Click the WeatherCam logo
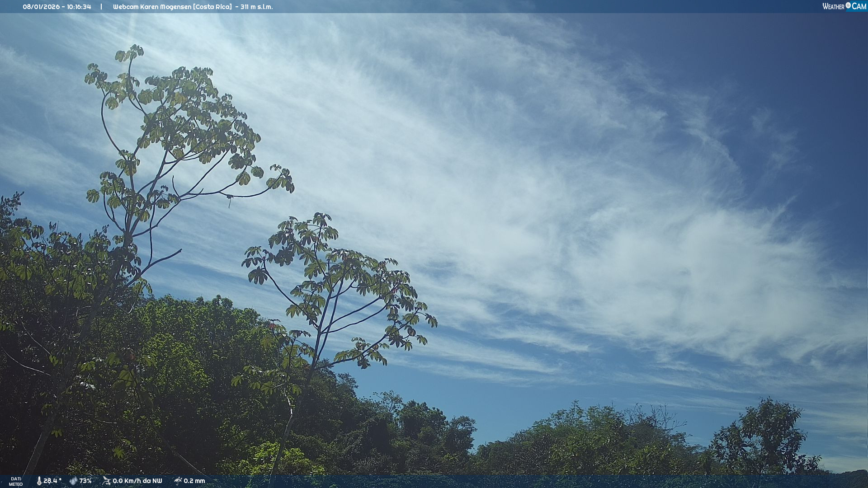This screenshot has height=488, width=868. pyautogui.click(x=844, y=6)
